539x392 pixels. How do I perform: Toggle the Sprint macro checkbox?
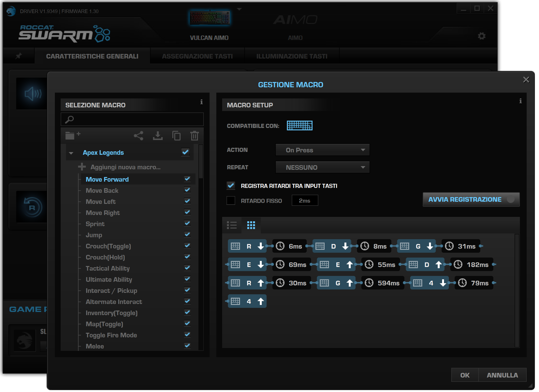coord(187,223)
